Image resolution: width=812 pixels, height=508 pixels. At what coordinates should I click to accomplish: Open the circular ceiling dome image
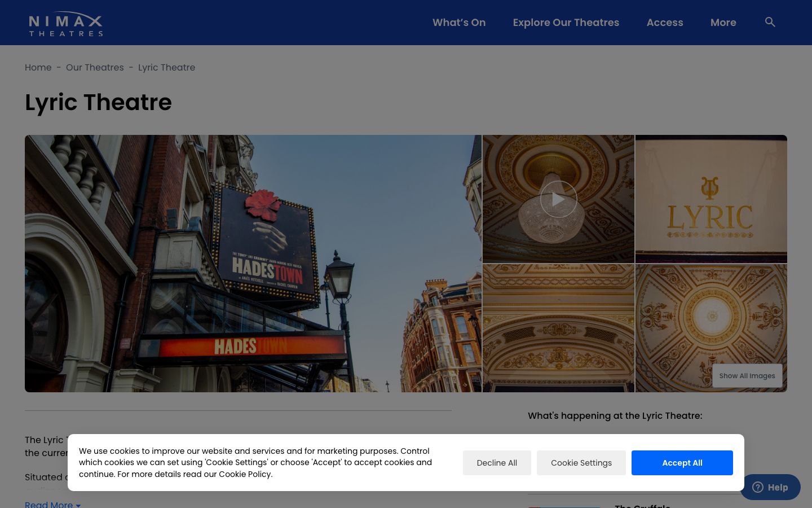[711, 328]
